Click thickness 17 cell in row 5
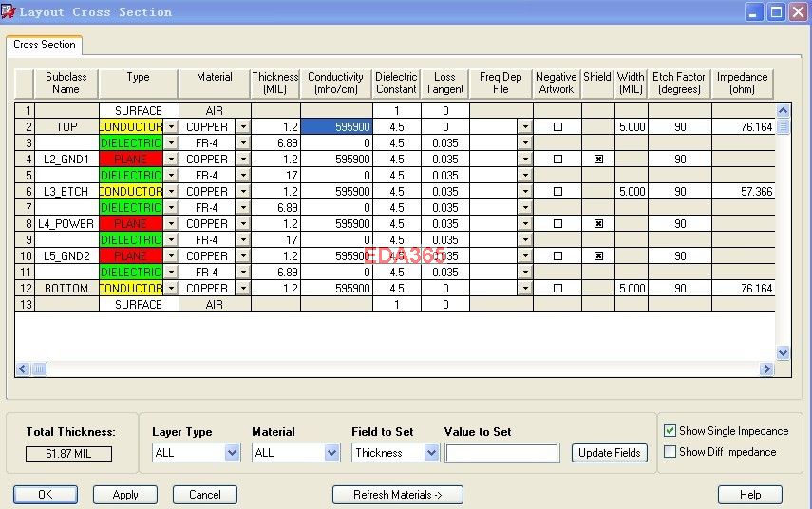This screenshot has width=812, height=509. coord(276,175)
